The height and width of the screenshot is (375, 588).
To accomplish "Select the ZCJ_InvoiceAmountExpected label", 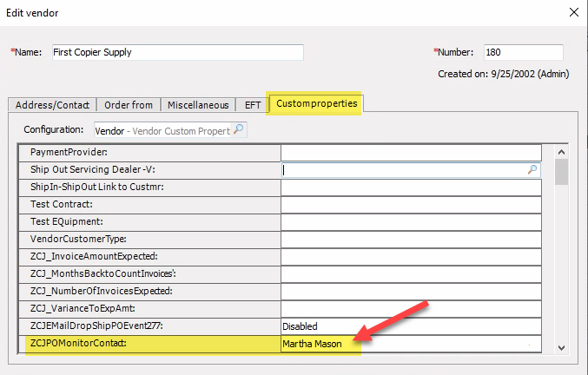I will (94, 256).
